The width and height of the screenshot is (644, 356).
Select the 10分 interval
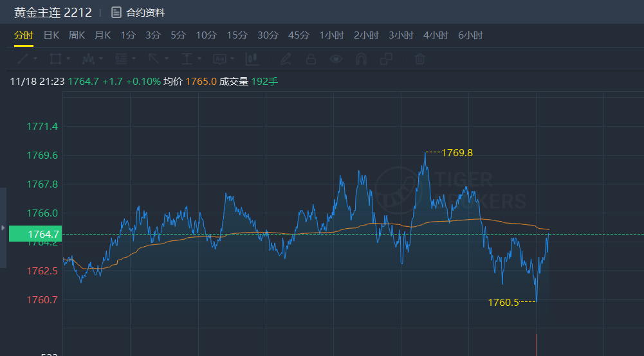(206, 35)
